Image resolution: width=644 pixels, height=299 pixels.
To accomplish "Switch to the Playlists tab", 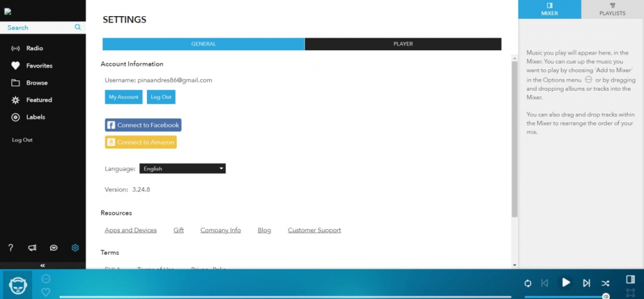I will [x=612, y=9].
